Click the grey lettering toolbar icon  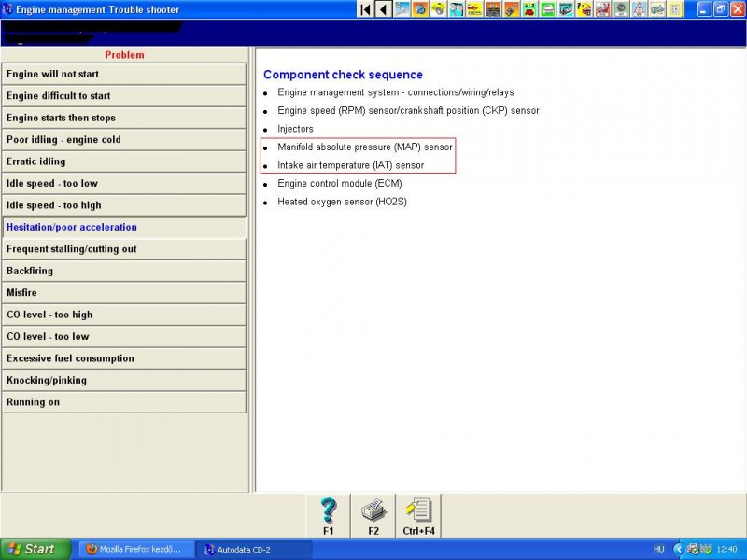[x=657, y=9]
